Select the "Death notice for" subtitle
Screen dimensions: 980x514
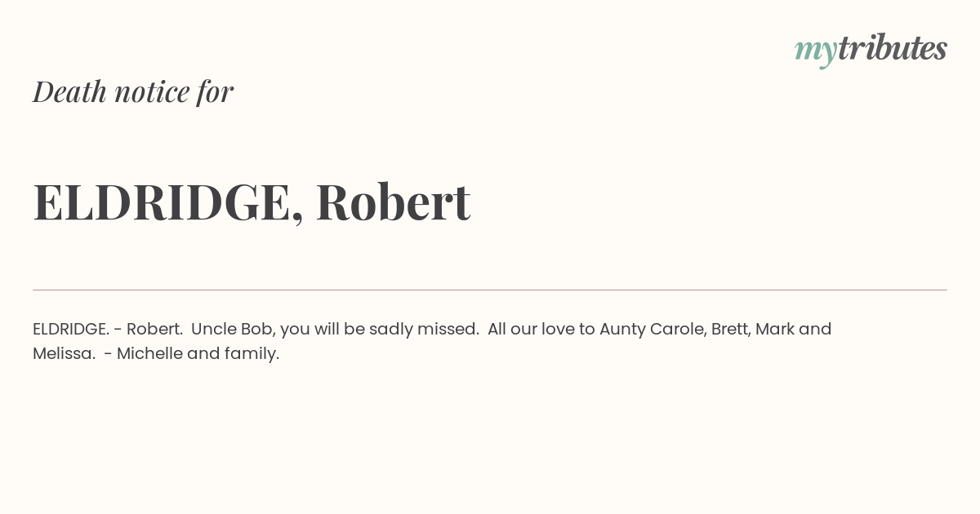point(133,92)
